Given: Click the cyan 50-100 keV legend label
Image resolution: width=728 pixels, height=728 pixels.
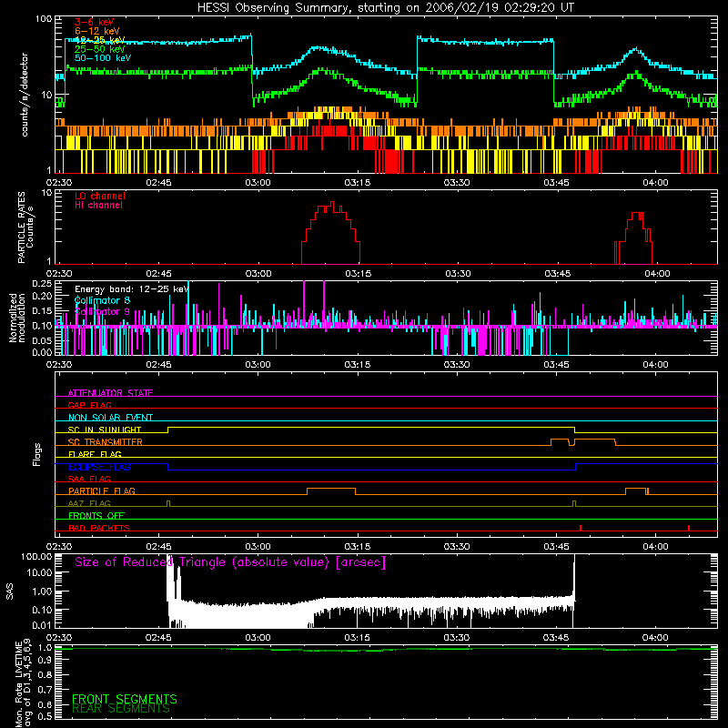Looking at the screenshot, I should click(x=103, y=58).
